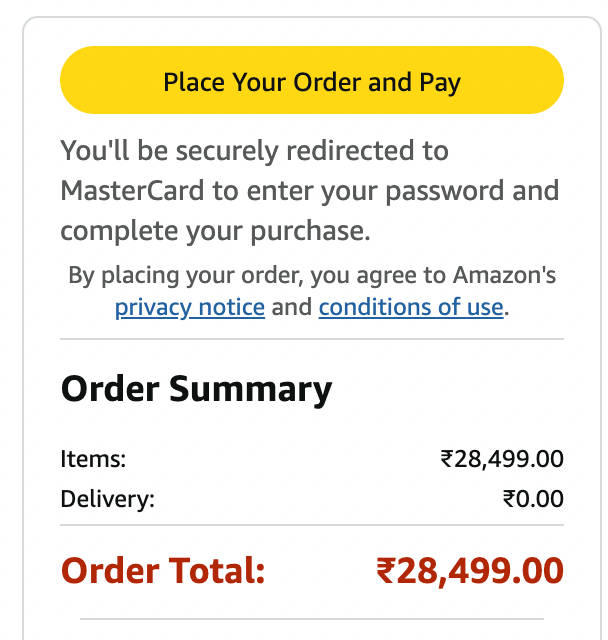Click the word Amazon's in agreement text

[504, 275]
